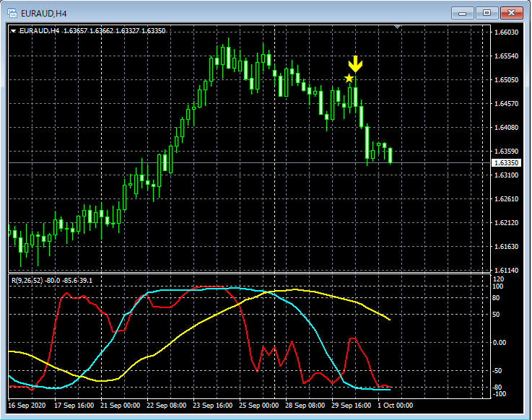Click the EURAUD,H4 chart window icon
This screenshot has height=420, width=532.
[x=12, y=13]
